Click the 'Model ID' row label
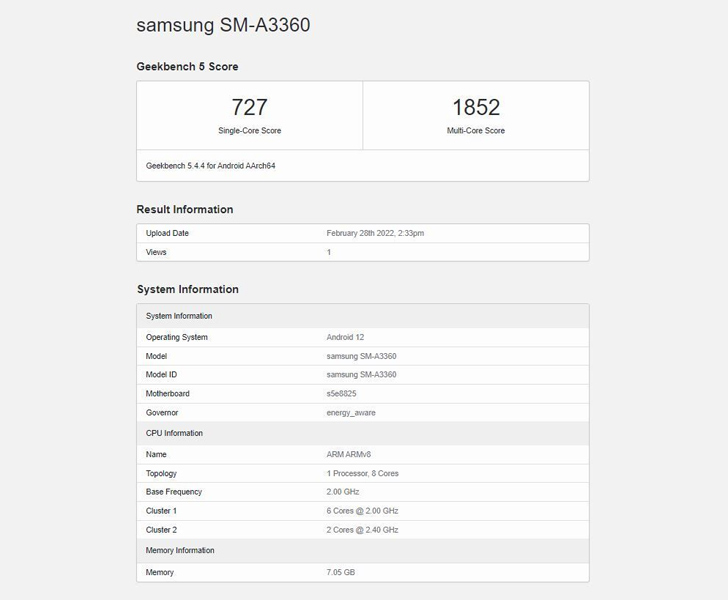Image resolution: width=728 pixels, height=600 pixels. (161, 374)
